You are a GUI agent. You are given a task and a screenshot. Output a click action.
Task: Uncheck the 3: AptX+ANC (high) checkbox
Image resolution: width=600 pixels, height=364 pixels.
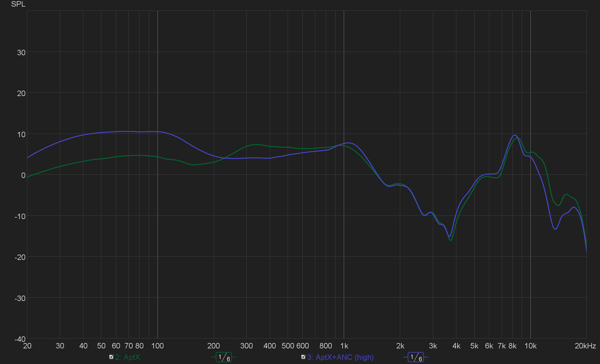[x=303, y=357]
